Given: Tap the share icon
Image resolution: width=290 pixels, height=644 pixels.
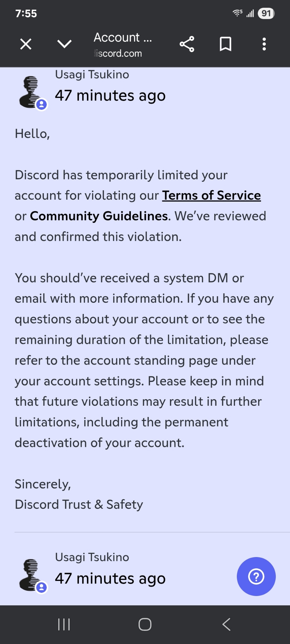Looking at the screenshot, I should [187, 44].
